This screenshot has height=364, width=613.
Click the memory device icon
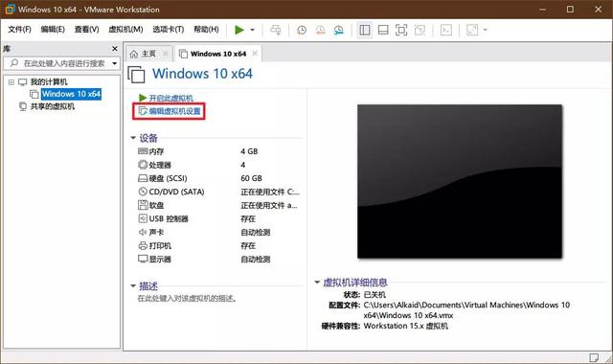tap(143, 151)
